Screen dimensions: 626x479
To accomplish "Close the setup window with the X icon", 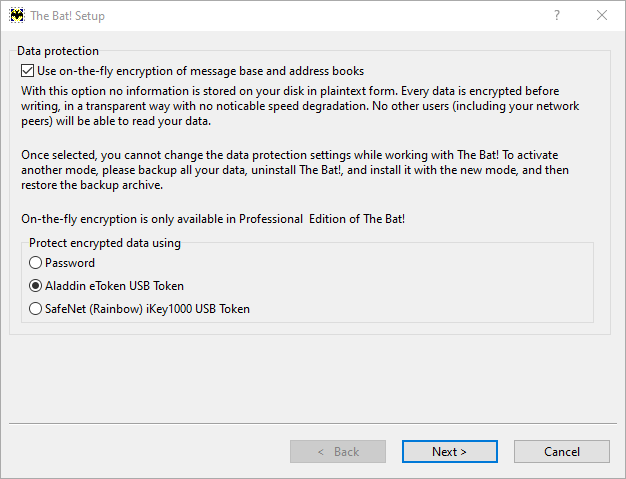I will 602,15.
